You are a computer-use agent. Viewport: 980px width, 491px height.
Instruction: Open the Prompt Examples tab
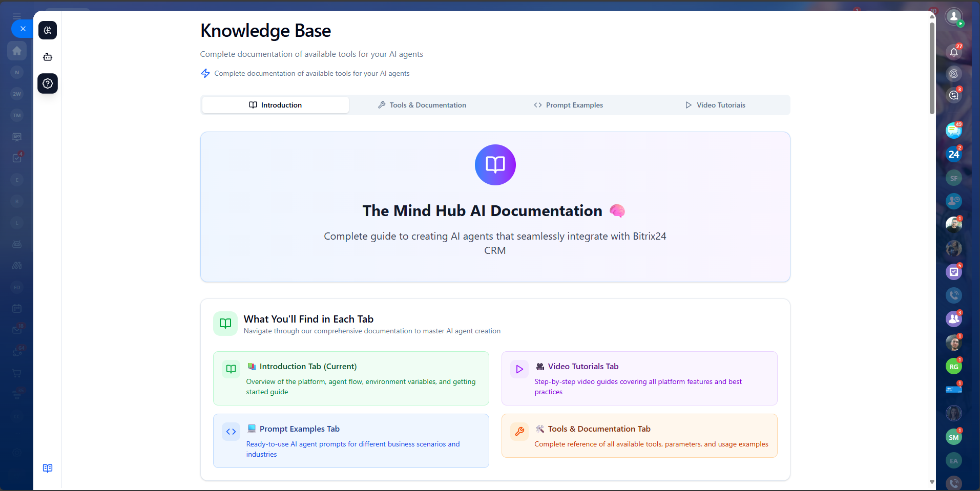pyautogui.click(x=569, y=105)
